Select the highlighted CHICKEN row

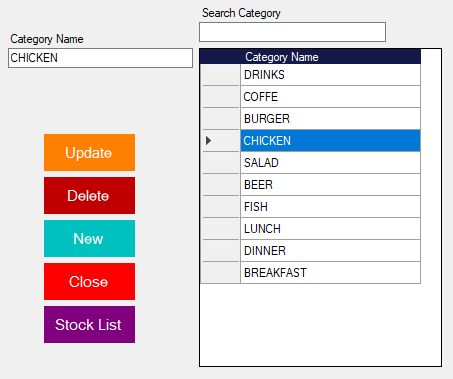330,141
